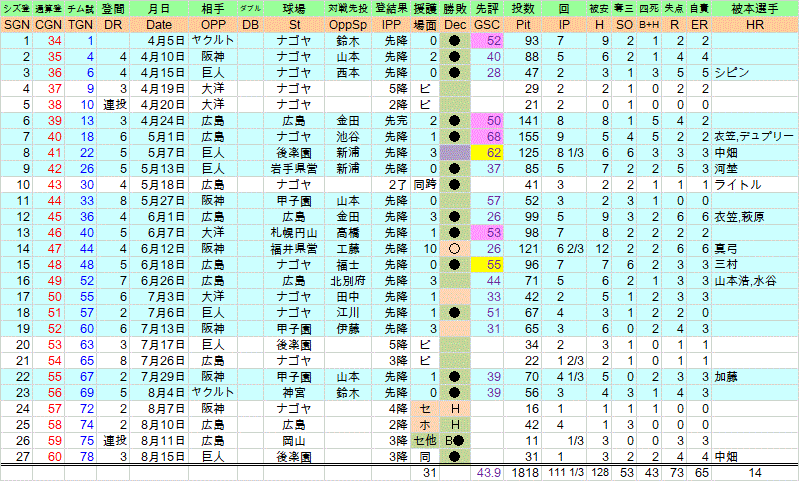Select the B+H column header
This screenshot has height=481, width=799.
tap(649, 24)
